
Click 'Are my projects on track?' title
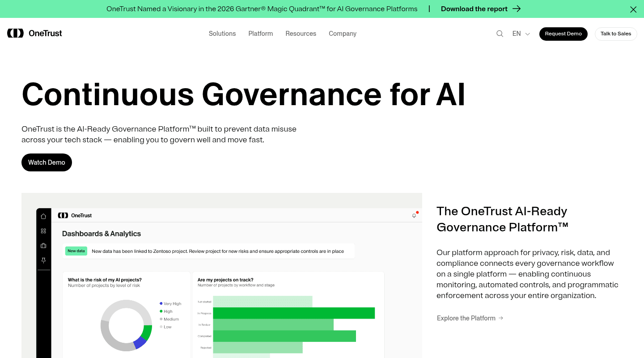tap(225, 280)
